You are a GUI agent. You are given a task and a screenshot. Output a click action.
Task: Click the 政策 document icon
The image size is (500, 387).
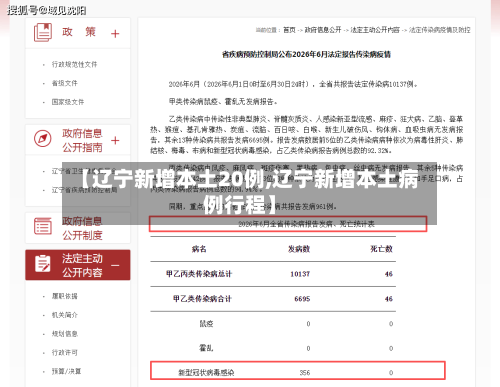tap(43, 32)
